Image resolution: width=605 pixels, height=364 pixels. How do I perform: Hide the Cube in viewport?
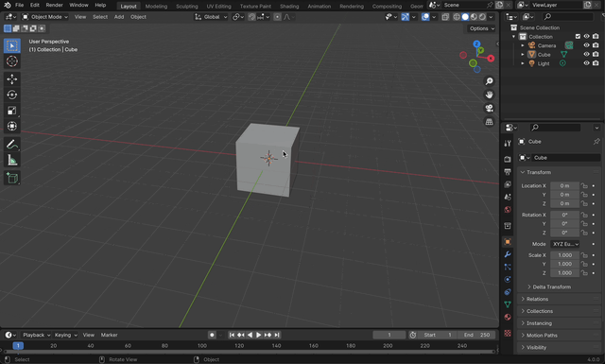[586, 54]
